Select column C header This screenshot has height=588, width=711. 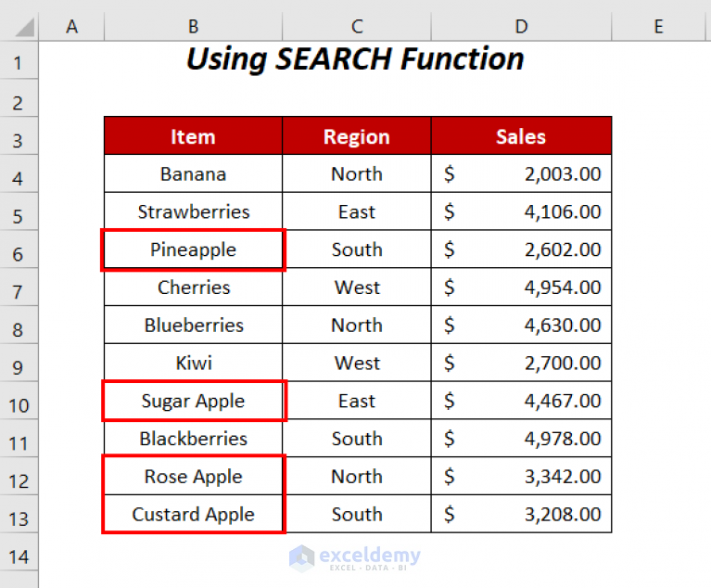[x=357, y=27]
